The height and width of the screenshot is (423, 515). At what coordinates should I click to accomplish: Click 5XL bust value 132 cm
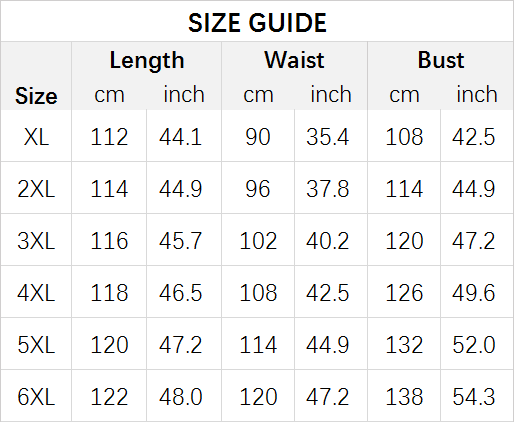404,345
